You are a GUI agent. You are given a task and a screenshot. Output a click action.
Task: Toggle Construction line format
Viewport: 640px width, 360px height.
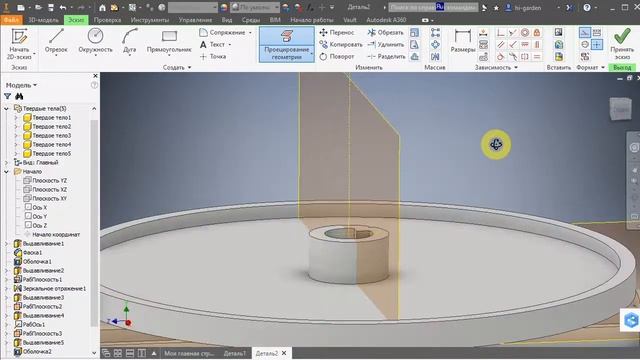click(x=585, y=32)
